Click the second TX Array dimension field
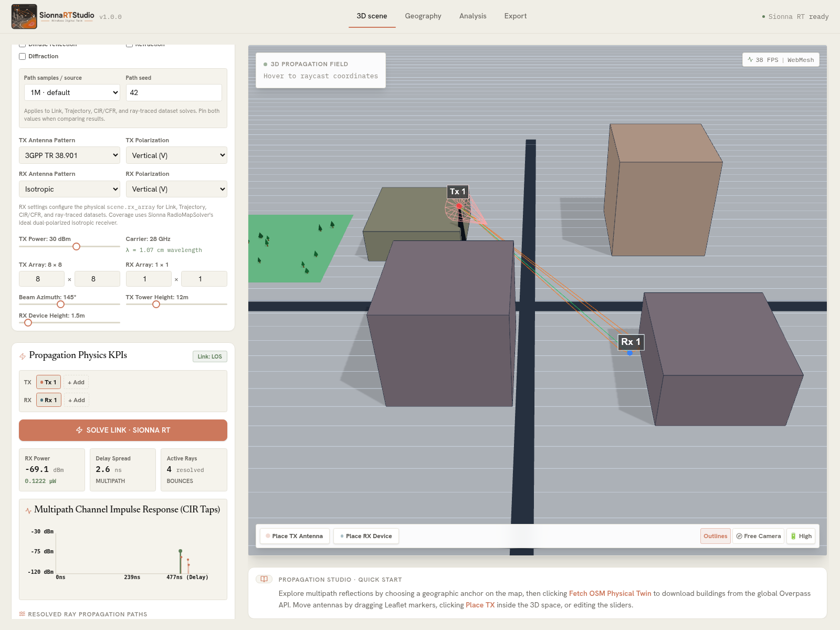The width and height of the screenshot is (840, 630). (97, 279)
